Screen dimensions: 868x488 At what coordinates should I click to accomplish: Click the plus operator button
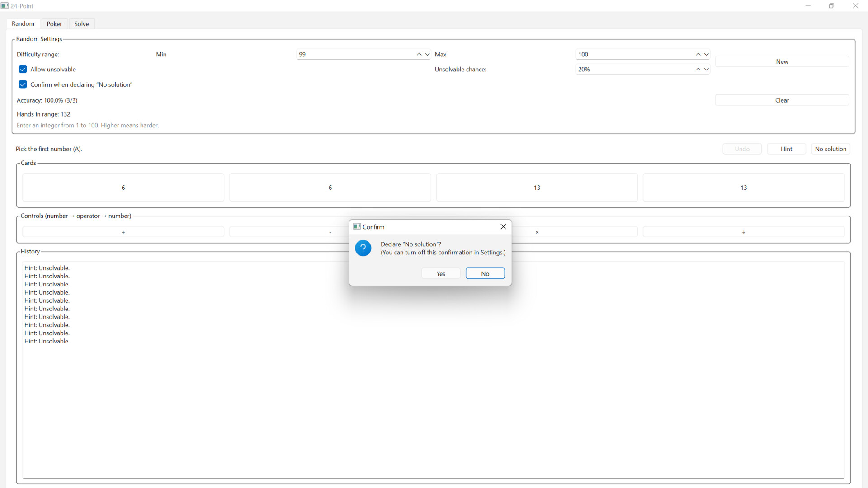(123, 232)
